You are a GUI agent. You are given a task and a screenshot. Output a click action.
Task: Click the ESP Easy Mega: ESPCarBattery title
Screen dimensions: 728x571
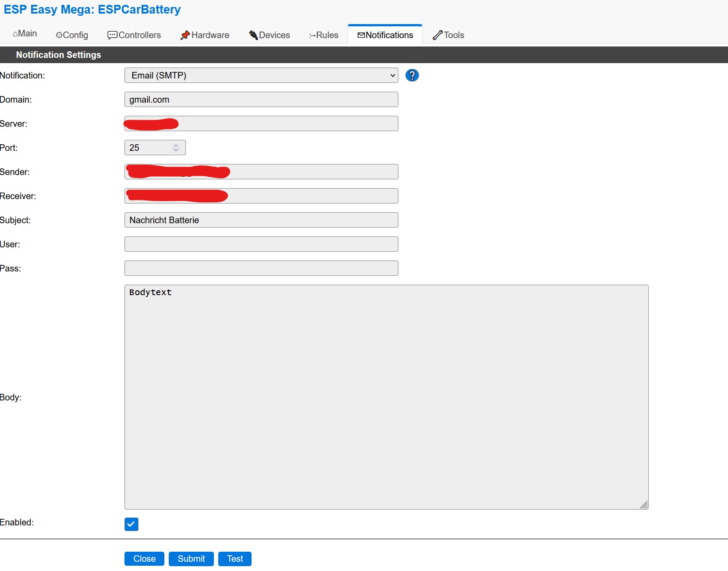pyautogui.click(x=92, y=10)
